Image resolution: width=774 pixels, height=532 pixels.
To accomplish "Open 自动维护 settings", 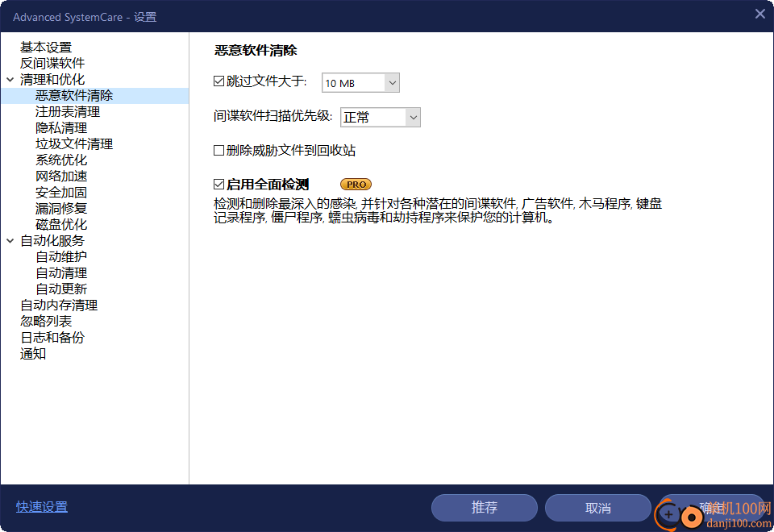I will click(61, 256).
